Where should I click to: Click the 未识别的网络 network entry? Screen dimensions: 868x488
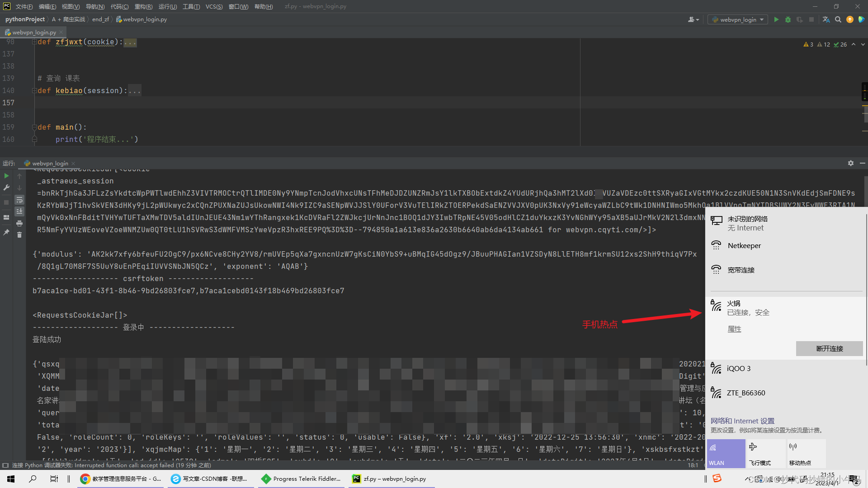coord(785,223)
